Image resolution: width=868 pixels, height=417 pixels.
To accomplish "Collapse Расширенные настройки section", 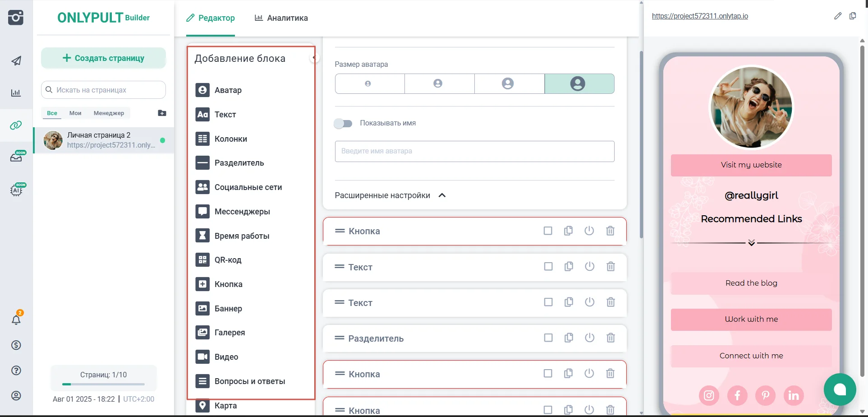I will pyautogui.click(x=390, y=195).
